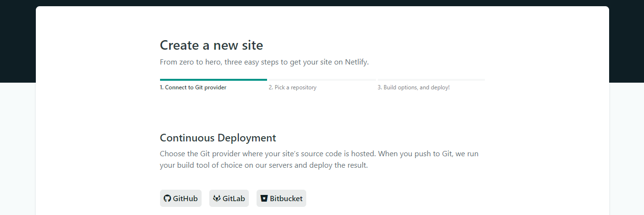Viewport: 644px width, 215px height.
Task: Choose the Bitbucket button label
Action: tap(286, 198)
